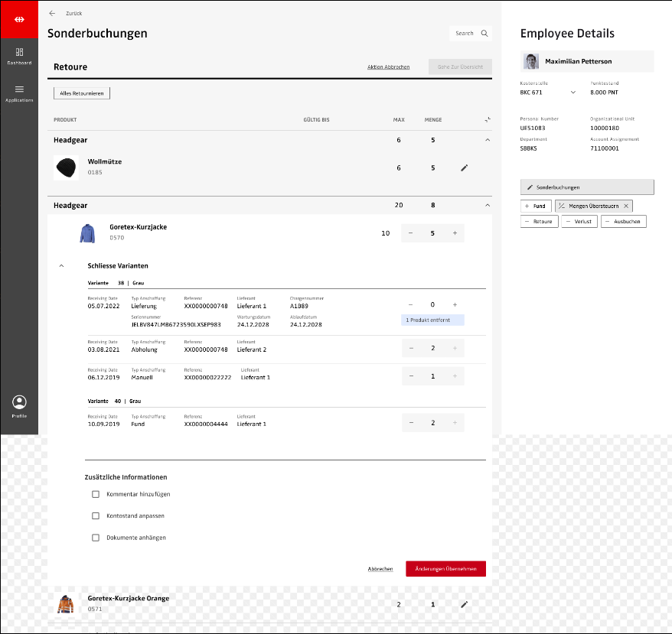Check the Kontostand anpassen option
Viewport: 672px width, 634px height.
(96, 515)
